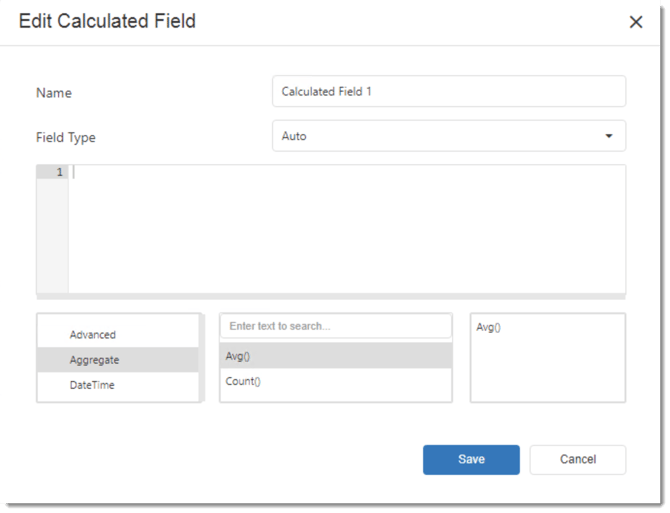Select Count() in the function list
The width and height of the screenshot is (670, 513).
pyautogui.click(x=336, y=381)
